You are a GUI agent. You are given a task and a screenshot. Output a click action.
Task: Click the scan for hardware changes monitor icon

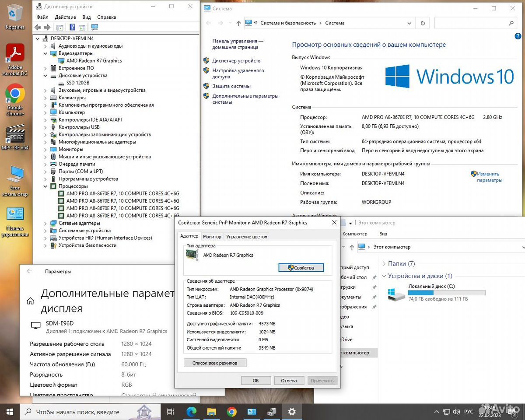pos(94,27)
